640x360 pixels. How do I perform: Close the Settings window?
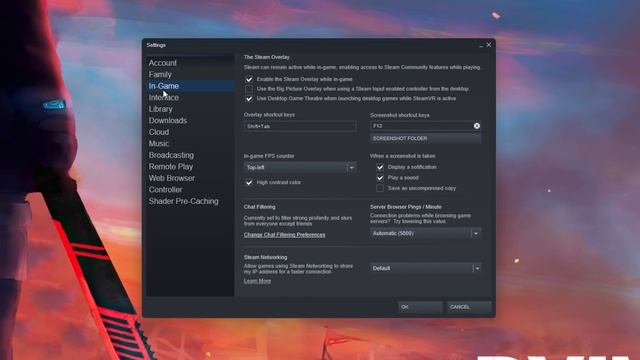click(489, 45)
